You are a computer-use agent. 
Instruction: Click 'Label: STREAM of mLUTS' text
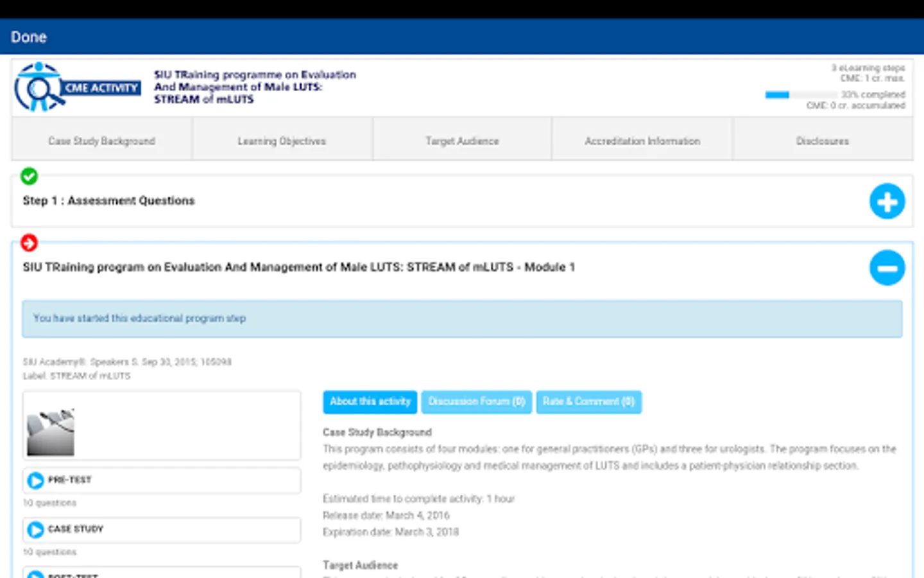click(76, 376)
